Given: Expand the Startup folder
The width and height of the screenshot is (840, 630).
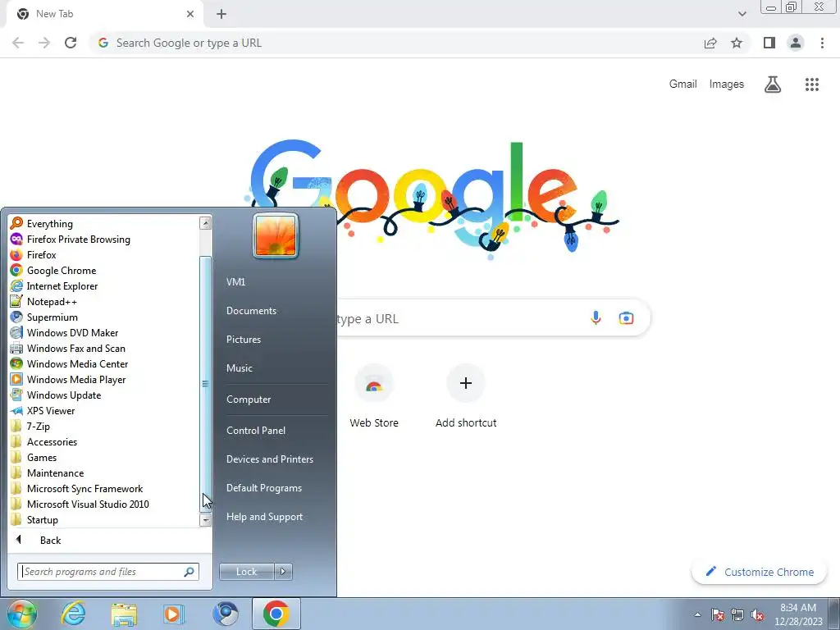Looking at the screenshot, I should 34,519.
